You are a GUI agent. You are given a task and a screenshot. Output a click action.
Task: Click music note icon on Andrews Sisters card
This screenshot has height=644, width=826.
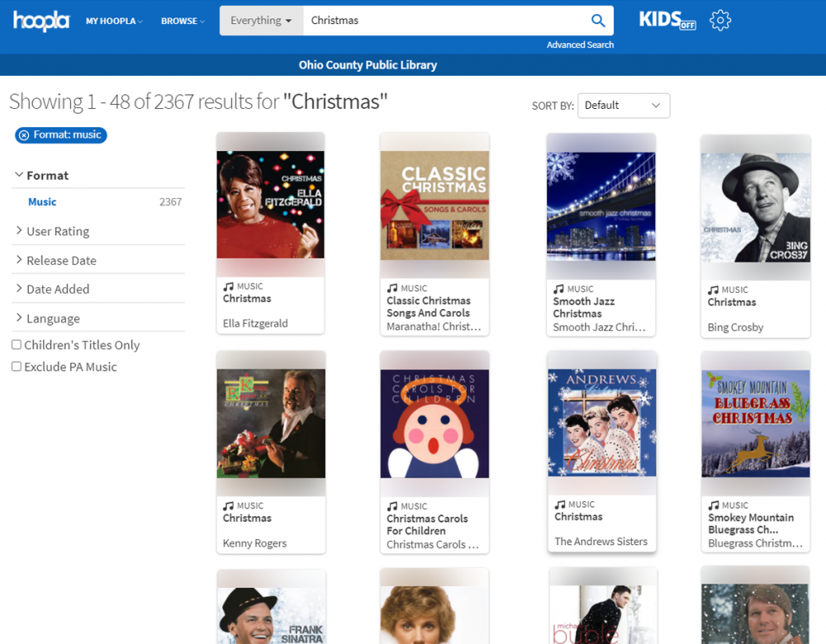(x=560, y=504)
